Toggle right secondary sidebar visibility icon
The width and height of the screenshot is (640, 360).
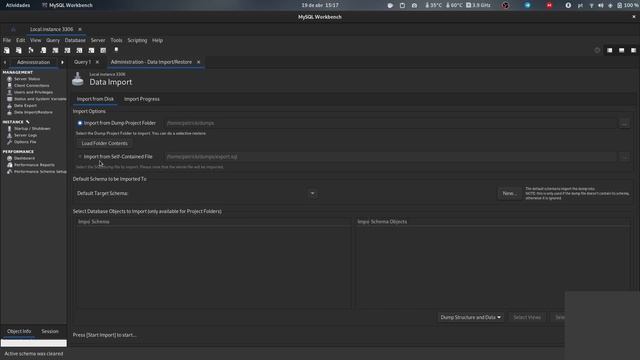click(x=633, y=50)
